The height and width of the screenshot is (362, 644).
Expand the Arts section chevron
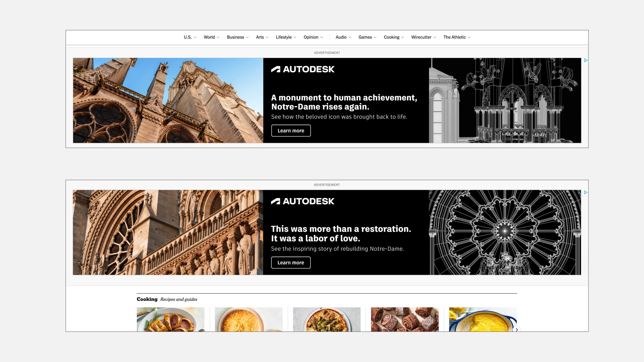pos(267,37)
